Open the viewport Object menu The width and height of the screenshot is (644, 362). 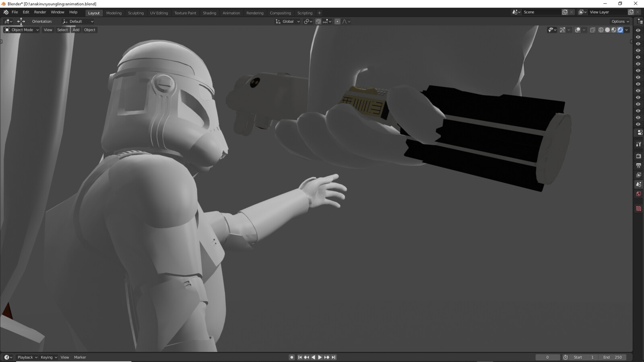tap(90, 30)
